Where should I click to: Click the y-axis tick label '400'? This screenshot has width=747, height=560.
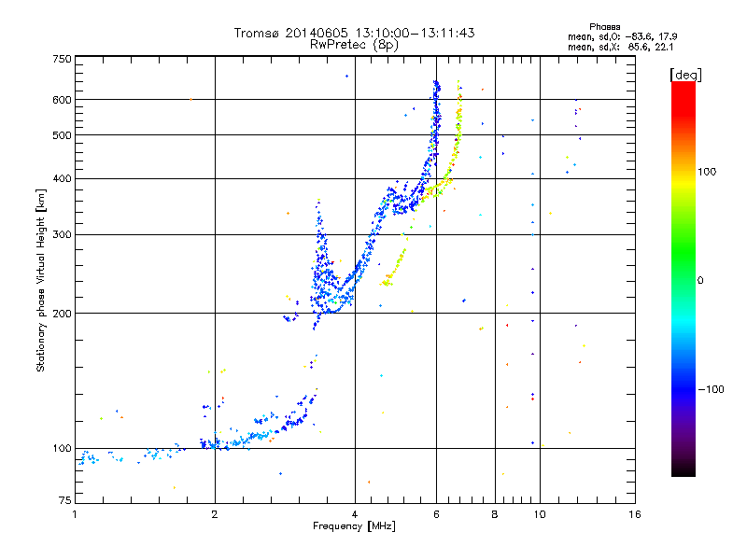tap(62, 179)
